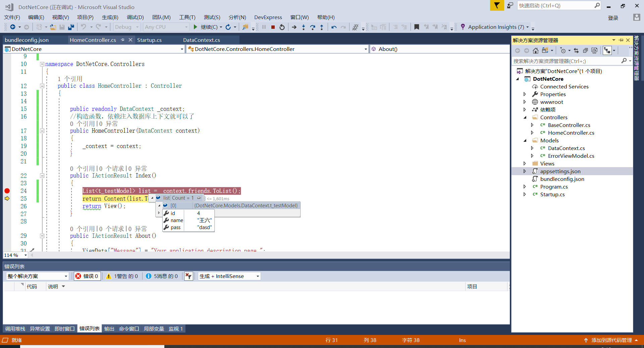
Task: Open the HomeController class navigation dropdown
Action: pyautogui.click(x=277, y=49)
